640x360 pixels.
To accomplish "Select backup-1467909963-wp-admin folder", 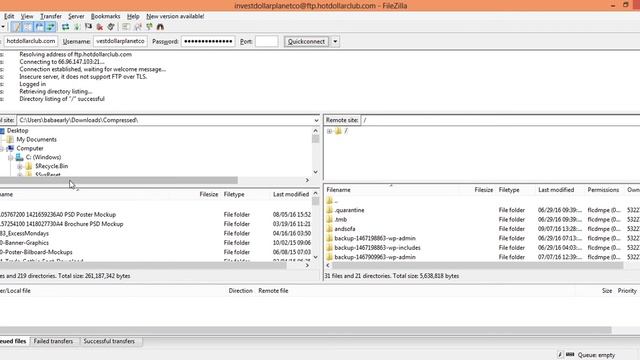I will point(375,257).
